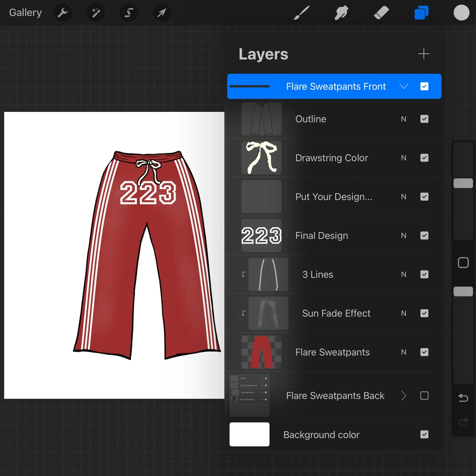Screen dimensions: 476x476
Task: Uncheck the Flare Sweatpants layer visibility
Action: [x=424, y=352]
